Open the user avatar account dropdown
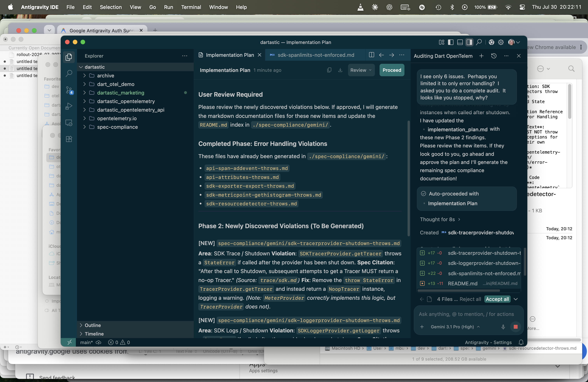588x382 pixels. point(514,42)
